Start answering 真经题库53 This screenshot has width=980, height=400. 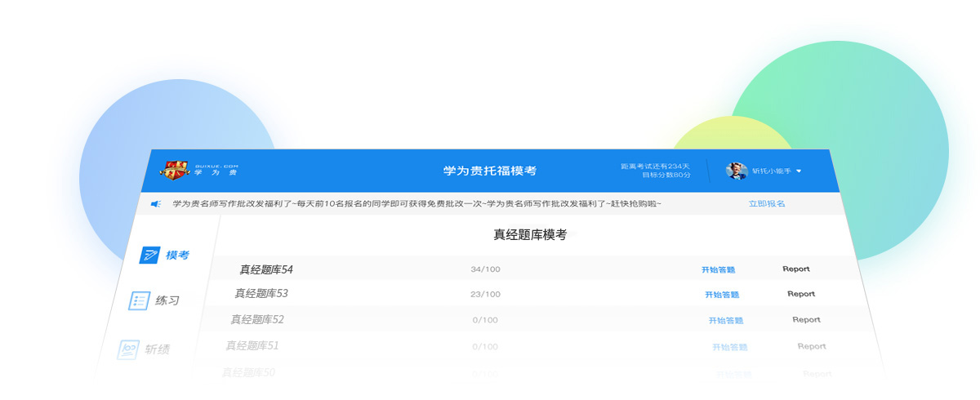pos(722,295)
